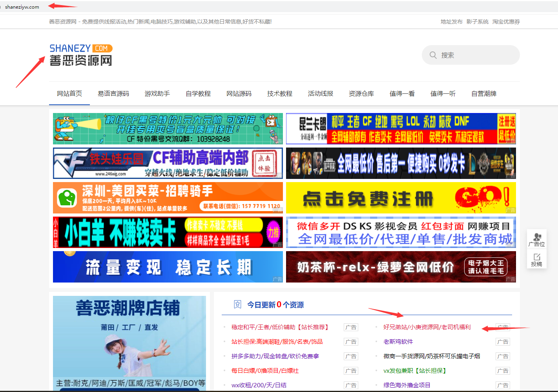Viewport: 558px width, 392px height.
Task: Go to 活动线报 section
Action: click(x=321, y=94)
